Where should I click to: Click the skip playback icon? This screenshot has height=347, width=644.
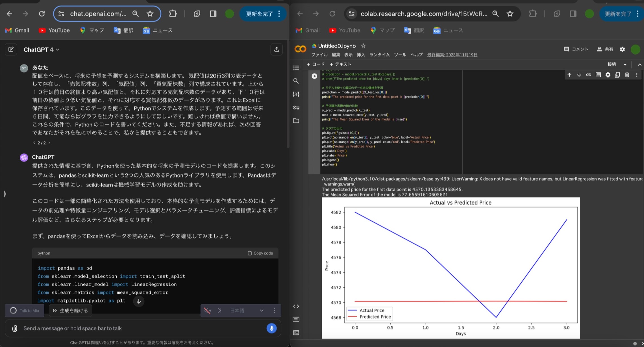[x=219, y=311]
